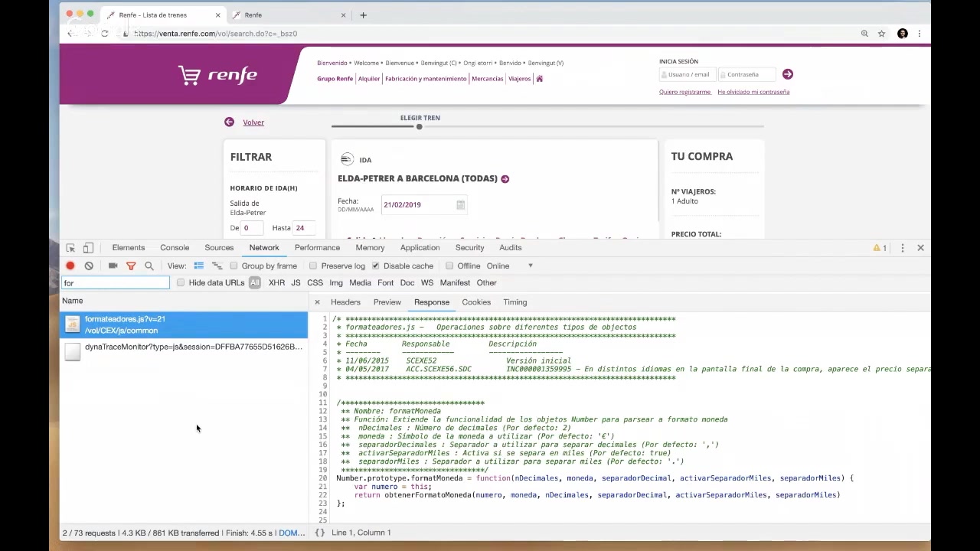This screenshot has width=980, height=551.
Task: Switch to the Sources panel
Action: coord(219,248)
